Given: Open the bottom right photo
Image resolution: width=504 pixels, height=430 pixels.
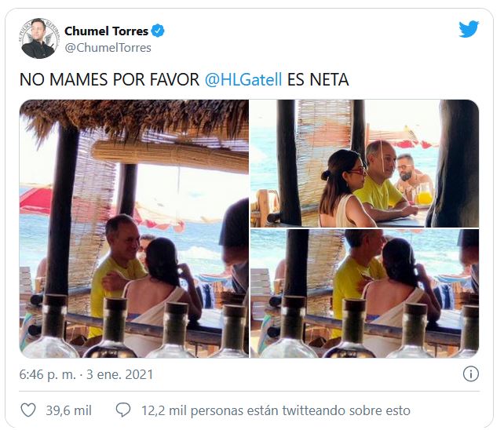Looking at the screenshot, I should click(364, 293).
